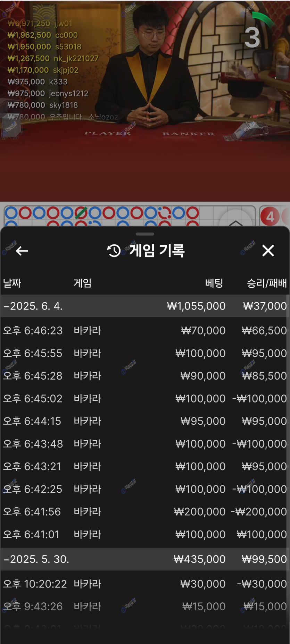Select the 게임 기록 title text
The width and height of the screenshot is (290, 644).
coord(157,251)
